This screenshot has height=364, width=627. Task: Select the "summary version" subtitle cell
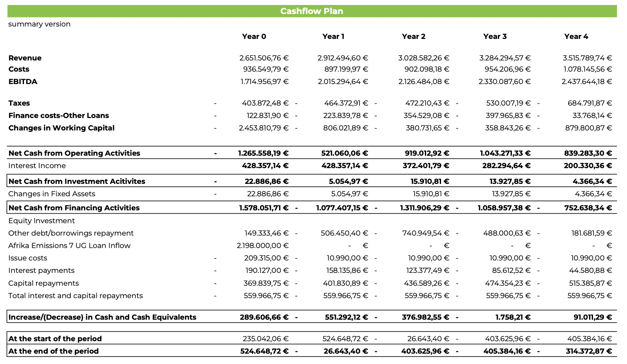click(x=39, y=24)
